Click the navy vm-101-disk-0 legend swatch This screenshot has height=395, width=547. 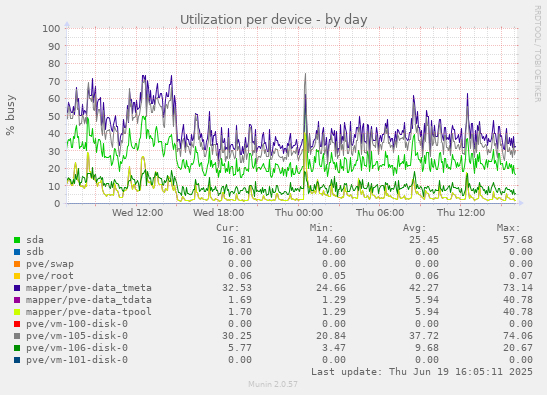click(x=17, y=360)
